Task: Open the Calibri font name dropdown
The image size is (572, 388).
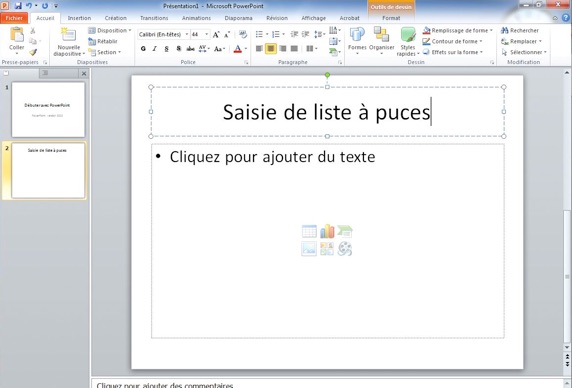Action: 186,34
